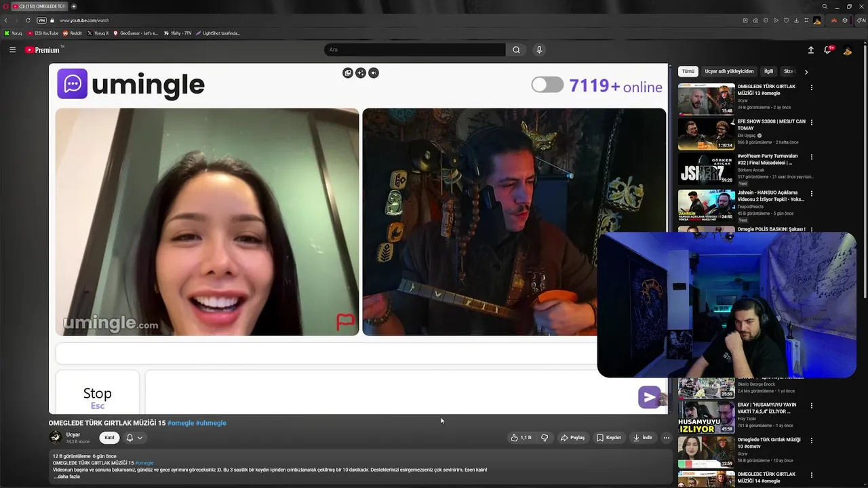The image size is (868, 488).
Task: Click the Kaydet save button
Action: click(x=609, y=438)
